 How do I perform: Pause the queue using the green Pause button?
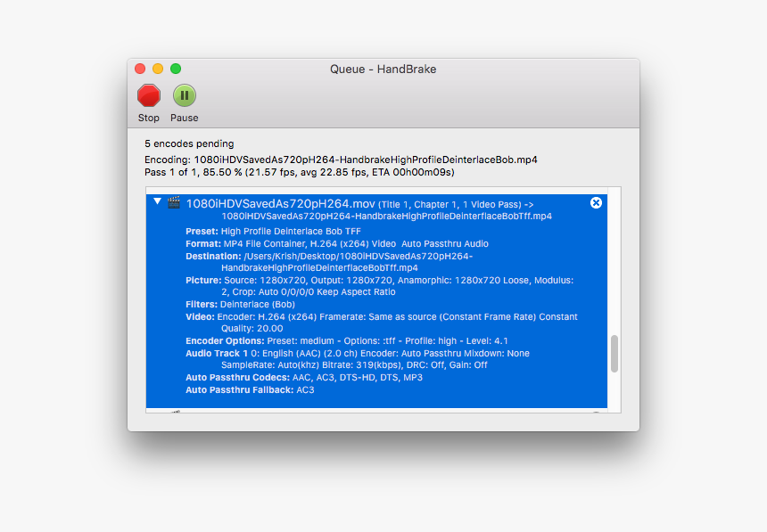pos(185,95)
